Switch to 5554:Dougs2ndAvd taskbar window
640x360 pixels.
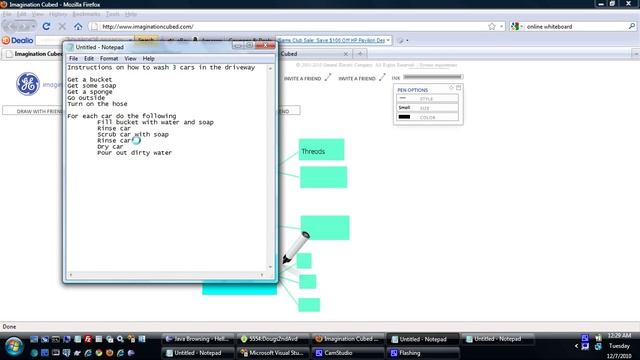(x=273, y=339)
